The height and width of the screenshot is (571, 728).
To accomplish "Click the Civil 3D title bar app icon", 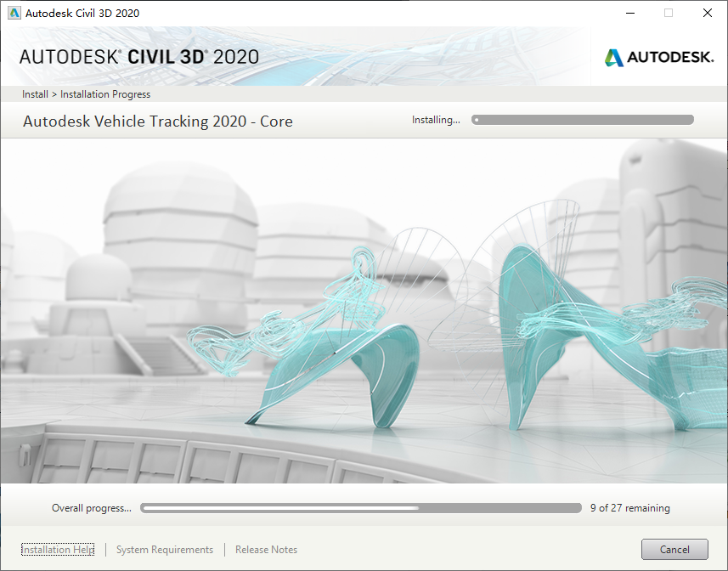I will [x=14, y=13].
